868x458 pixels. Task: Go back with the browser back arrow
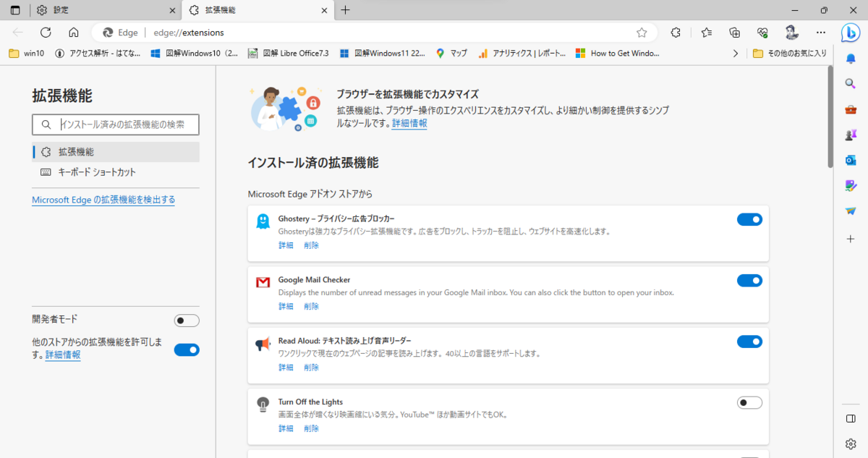pyautogui.click(x=18, y=33)
